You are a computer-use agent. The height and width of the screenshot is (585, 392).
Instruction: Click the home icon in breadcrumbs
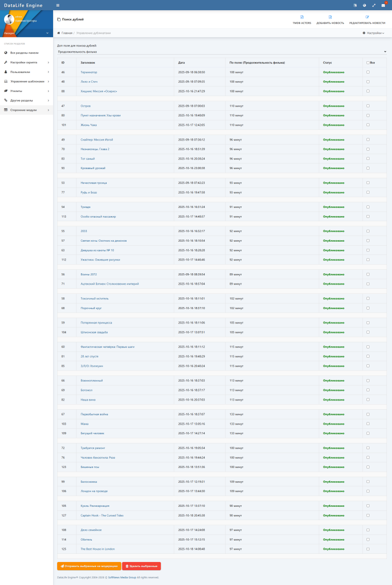coord(59,33)
